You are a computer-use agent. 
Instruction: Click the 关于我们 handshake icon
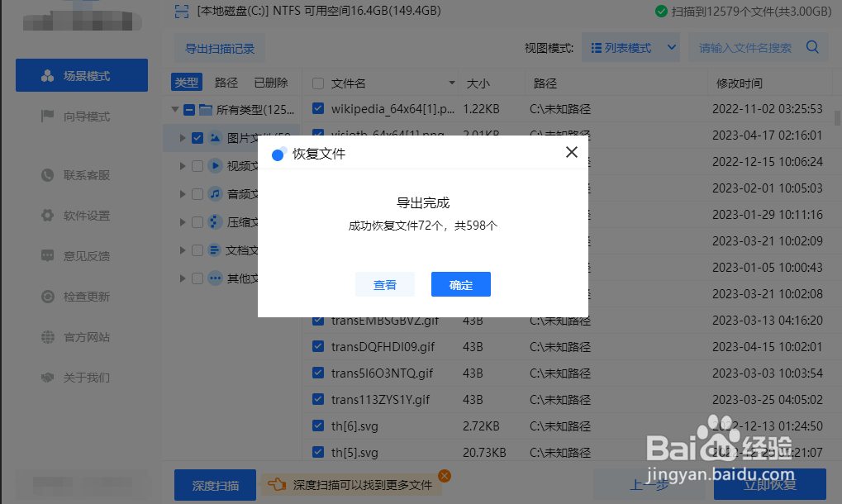pos(48,377)
